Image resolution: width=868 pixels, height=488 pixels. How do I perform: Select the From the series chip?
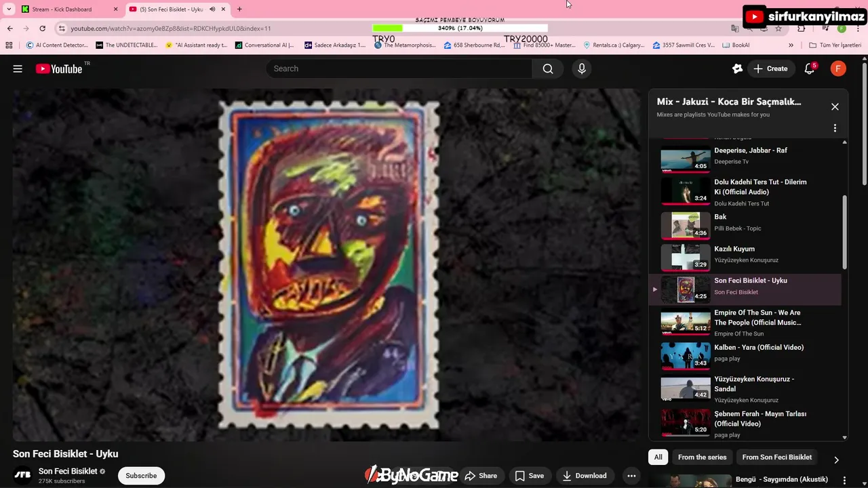coord(702,457)
